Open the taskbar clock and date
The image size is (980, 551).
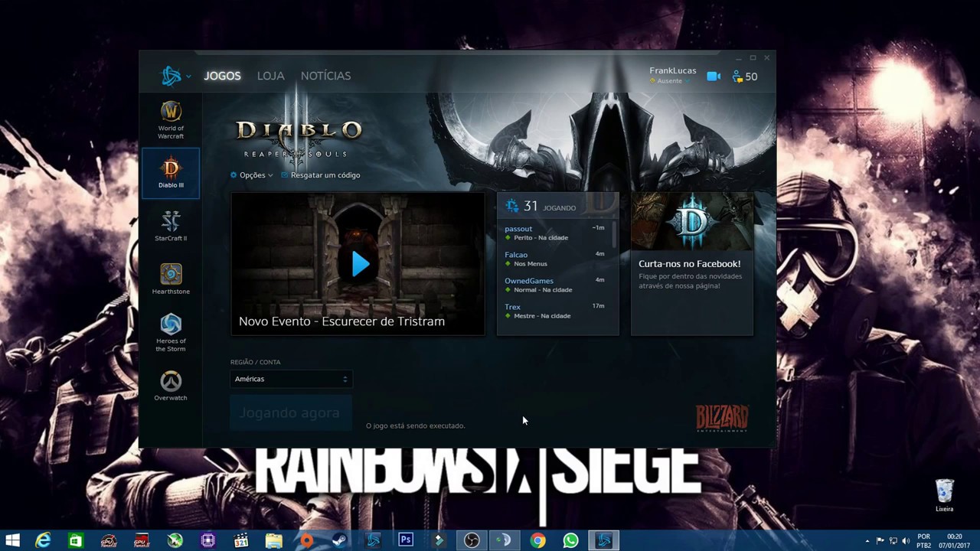[955, 541]
